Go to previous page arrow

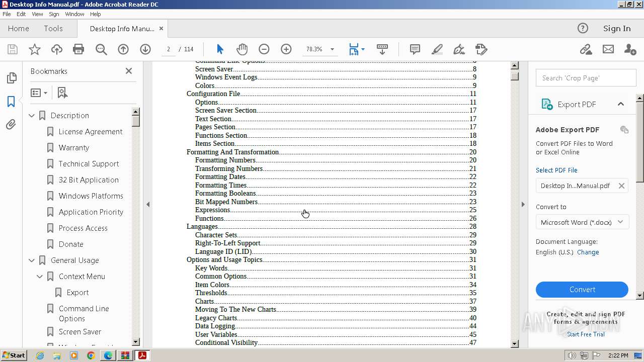(x=123, y=49)
